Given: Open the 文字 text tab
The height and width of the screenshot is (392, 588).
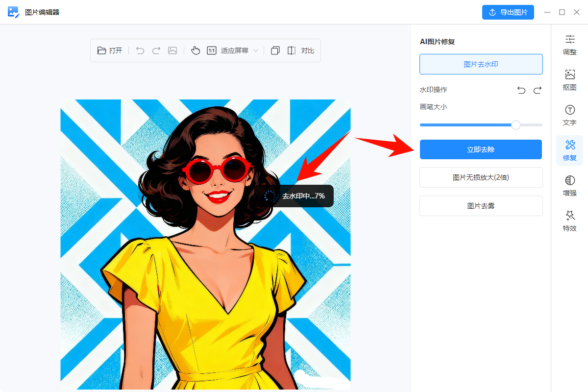Looking at the screenshot, I should tap(569, 115).
